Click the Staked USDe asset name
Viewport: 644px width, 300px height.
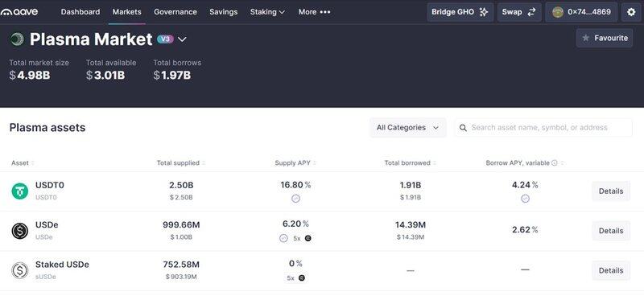pos(62,265)
